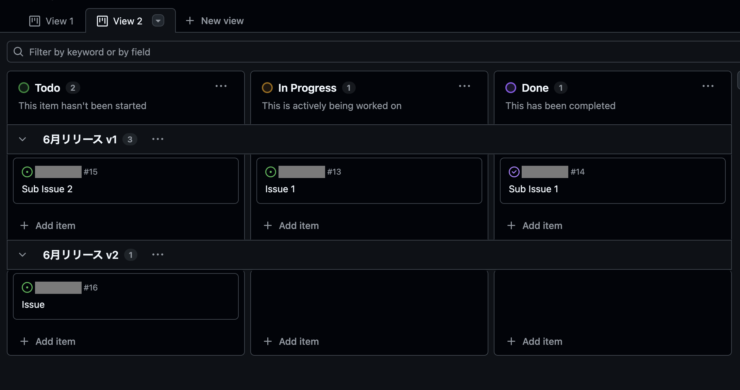Open the Issue card numbered #16
Image resolution: width=740 pixels, height=390 pixels.
click(126, 297)
